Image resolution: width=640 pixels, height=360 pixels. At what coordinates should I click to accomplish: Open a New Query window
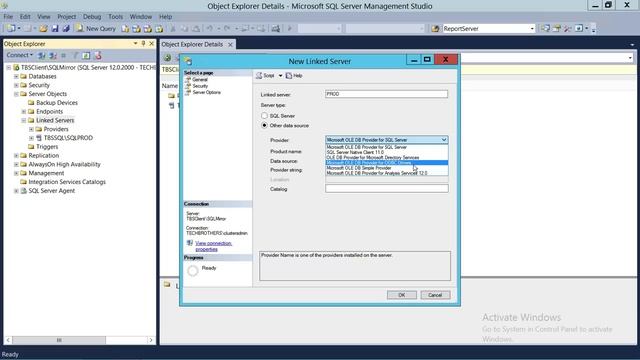96,29
